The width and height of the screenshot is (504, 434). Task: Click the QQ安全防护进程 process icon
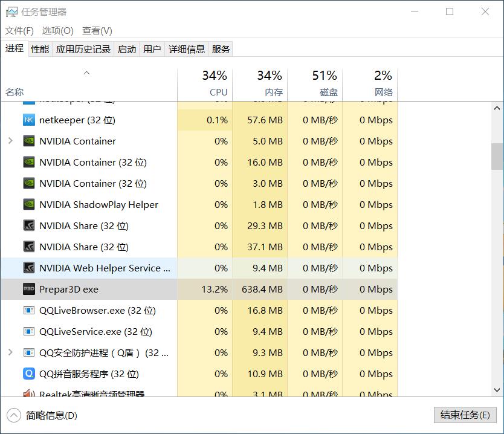point(29,352)
